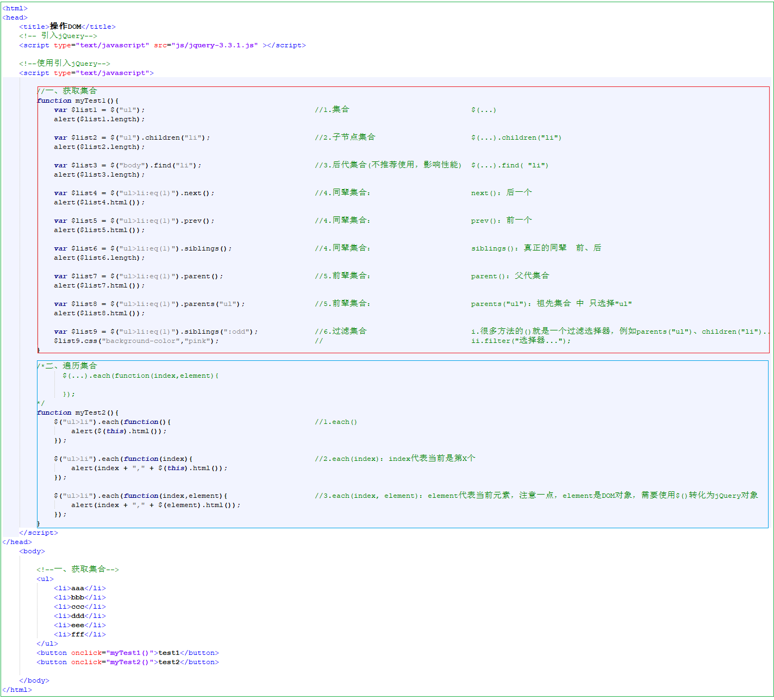This screenshot has width=774, height=700.
Task: Click the function myTest1() declaration
Action: pyautogui.click(x=78, y=101)
